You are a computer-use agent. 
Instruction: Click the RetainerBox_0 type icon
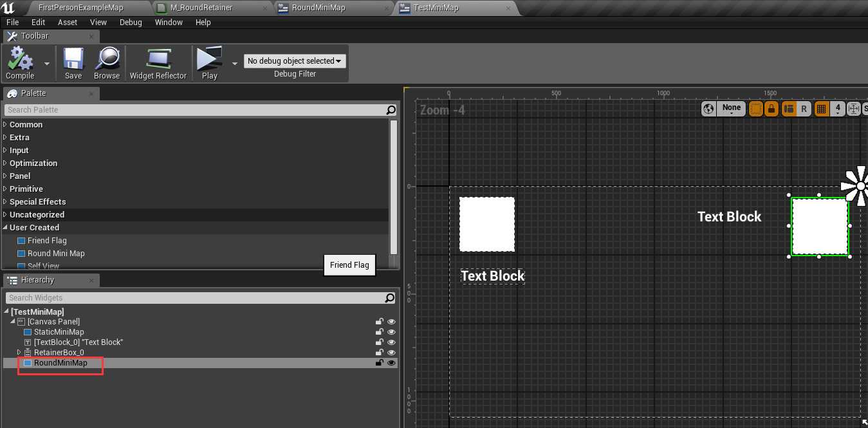click(x=28, y=353)
